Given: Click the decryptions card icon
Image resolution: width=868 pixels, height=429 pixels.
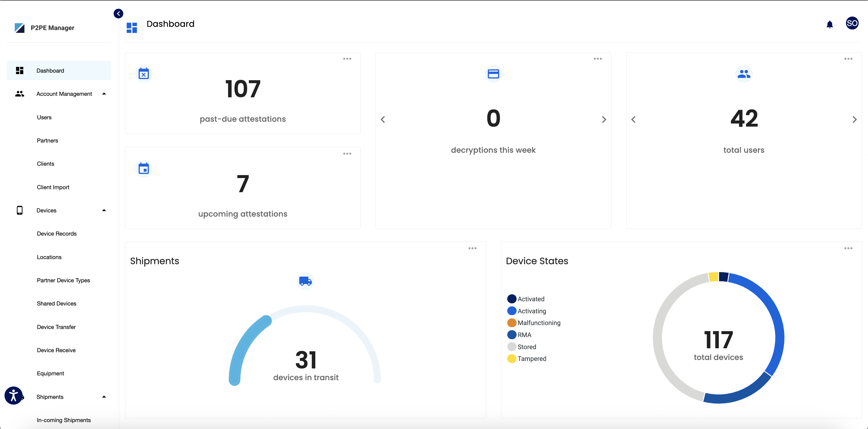Looking at the screenshot, I should 493,74.
